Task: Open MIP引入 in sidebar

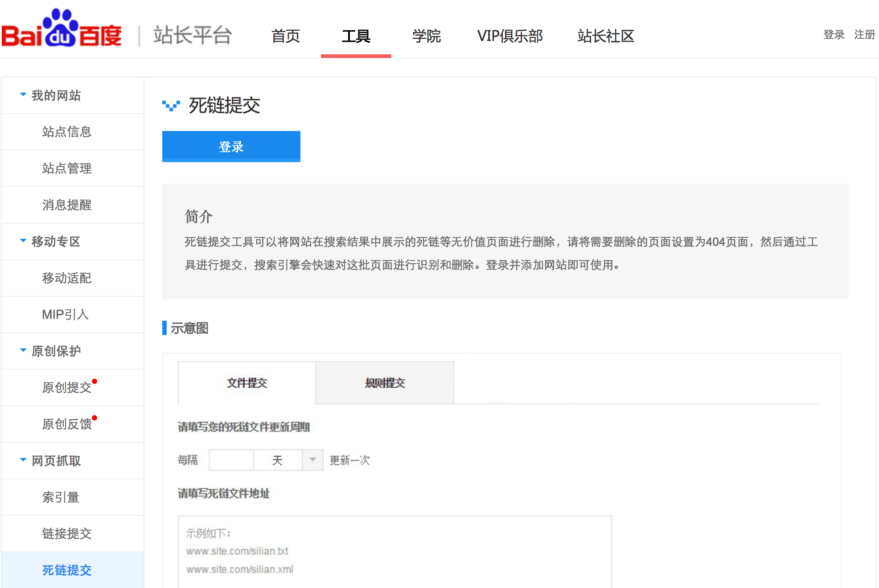Action: click(73, 314)
